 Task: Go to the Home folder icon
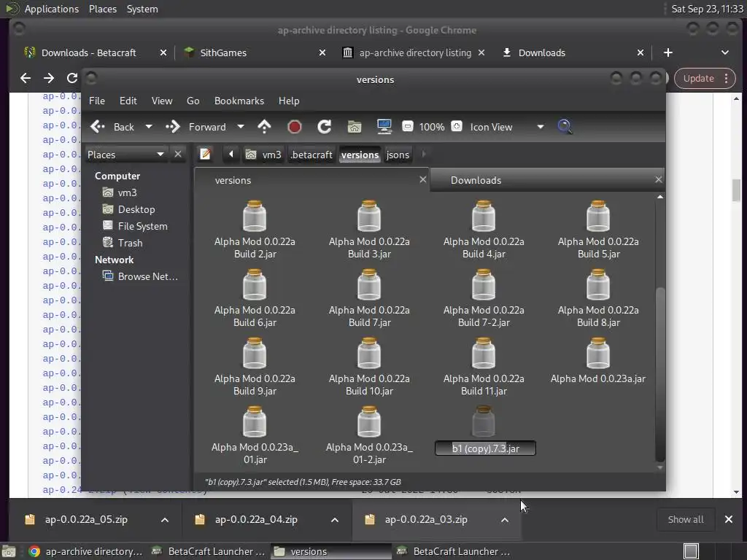(354, 127)
